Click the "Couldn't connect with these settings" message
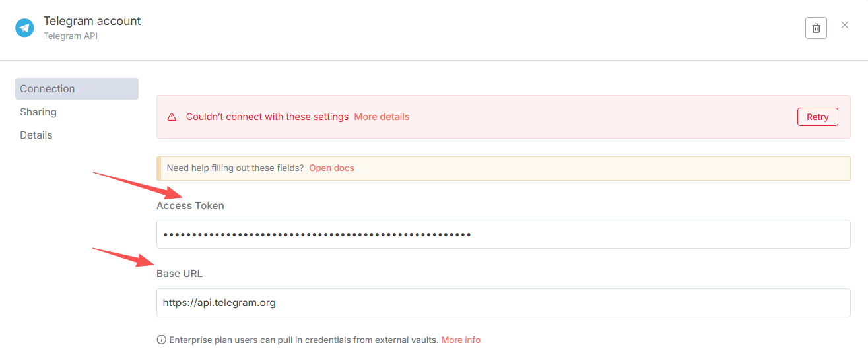 (267, 117)
